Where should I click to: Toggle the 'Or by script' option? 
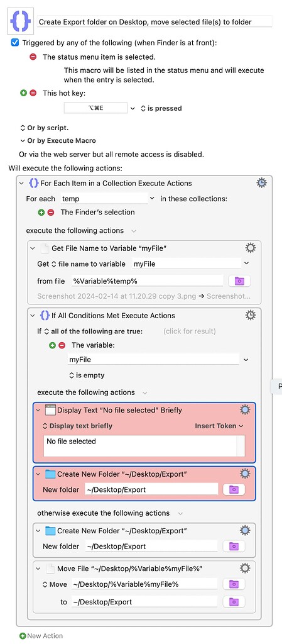click(x=44, y=128)
